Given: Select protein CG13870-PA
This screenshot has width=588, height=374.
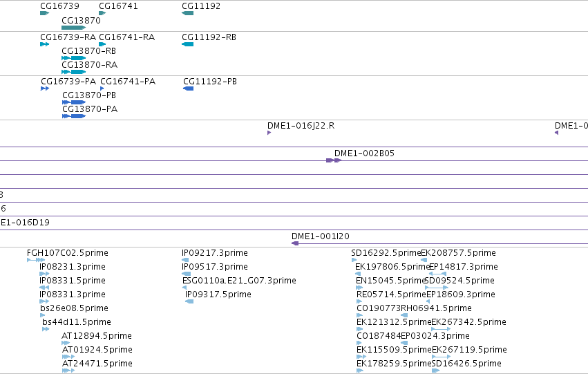Looking at the screenshot, I should [x=90, y=109].
